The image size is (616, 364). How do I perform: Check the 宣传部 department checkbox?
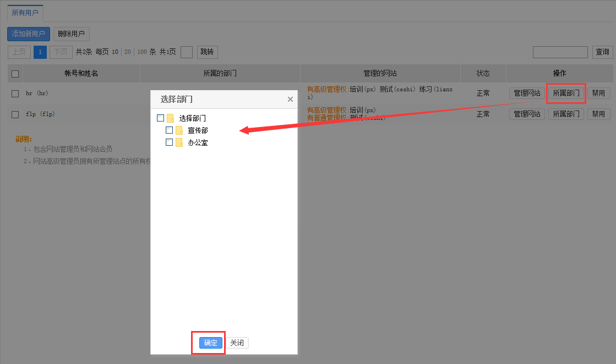[170, 130]
